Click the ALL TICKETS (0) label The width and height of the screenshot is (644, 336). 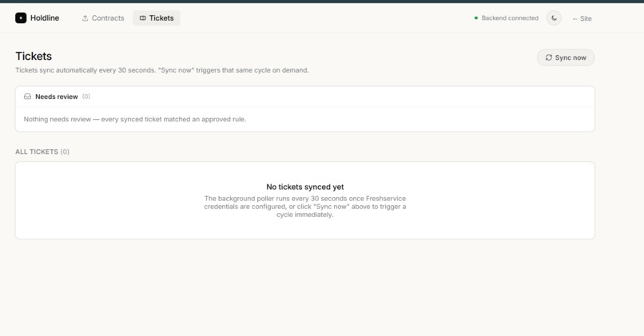coord(42,152)
